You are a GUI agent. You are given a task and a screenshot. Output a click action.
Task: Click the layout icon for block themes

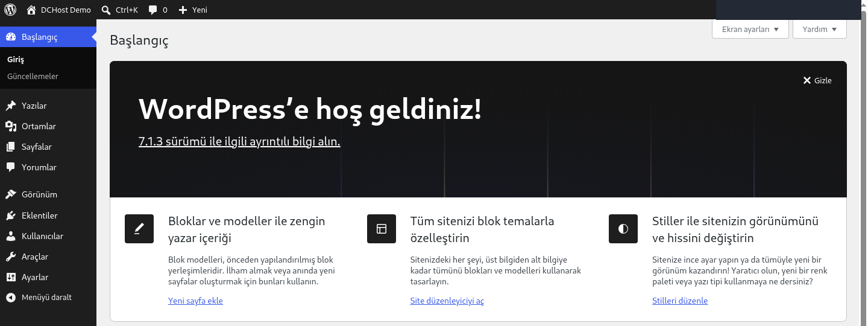pos(382,229)
